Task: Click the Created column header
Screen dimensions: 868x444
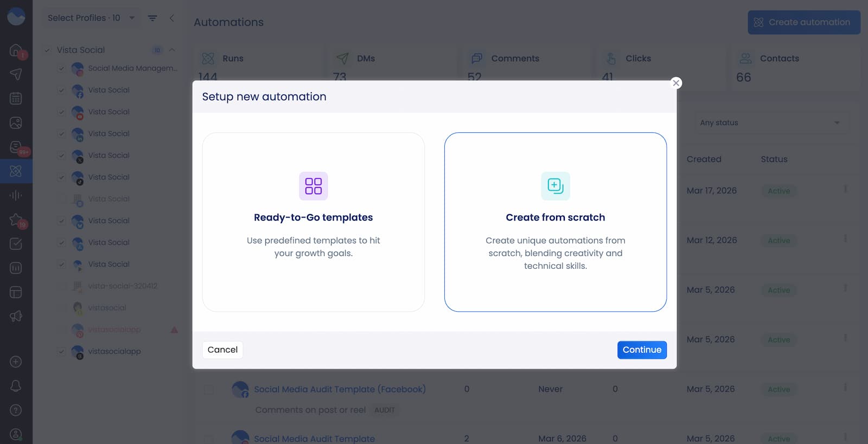Action: point(704,159)
